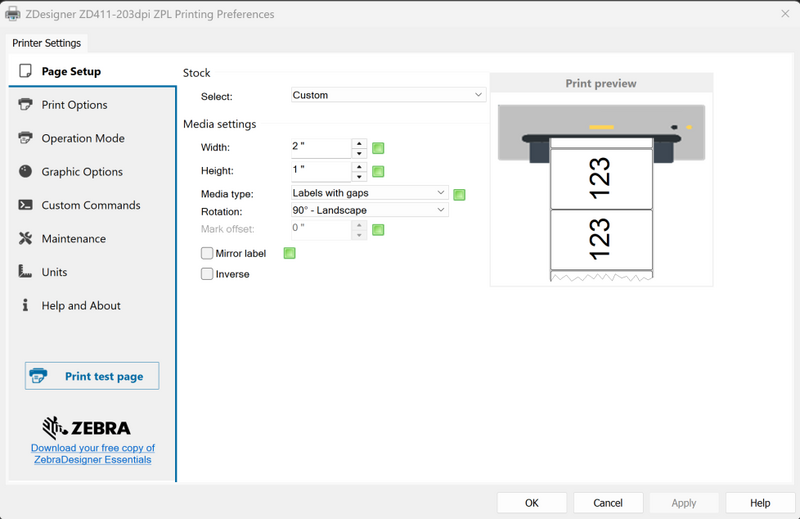Click the OK button
The image size is (800, 519).
coord(532,503)
